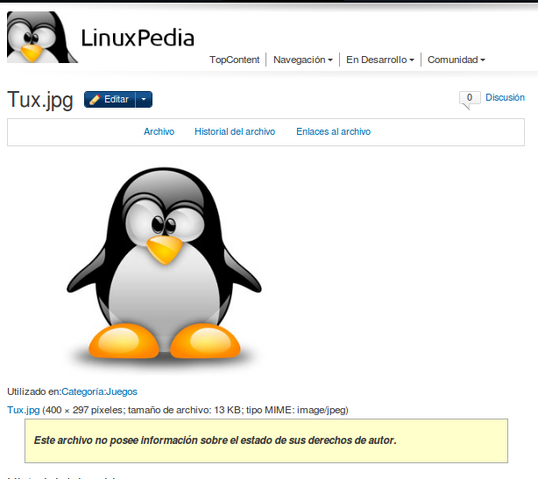Expand the En Desarrollo dropdown menu
Screen dimensions: 538x479
(380, 60)
